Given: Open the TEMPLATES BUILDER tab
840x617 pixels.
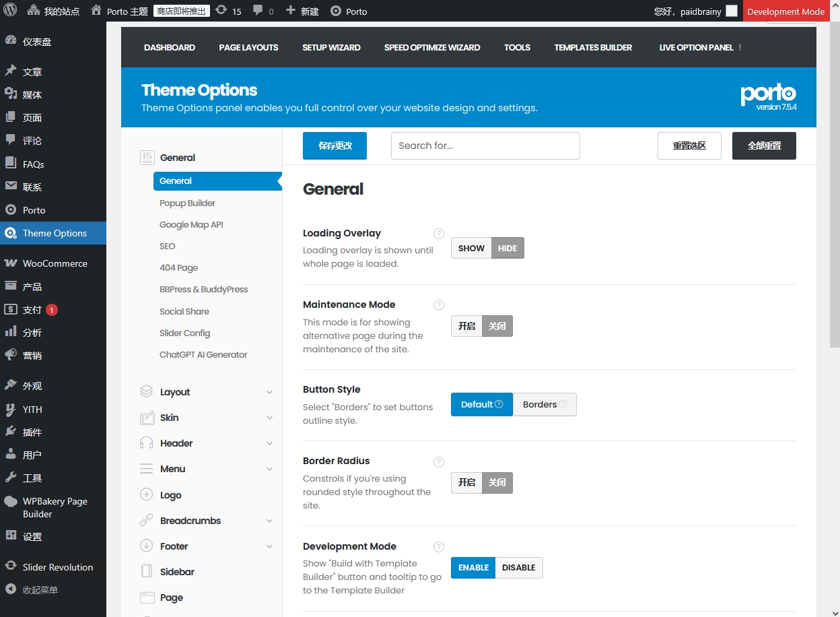Looking at the screenshot, I should point(593,47).
